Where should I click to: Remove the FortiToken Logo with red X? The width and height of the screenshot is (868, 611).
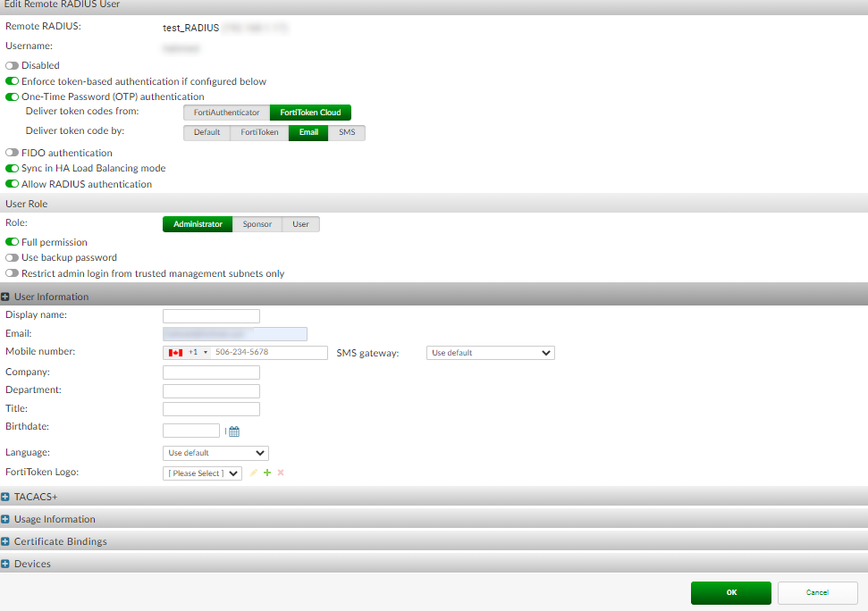pyautogui.click(x=280, y=473)
